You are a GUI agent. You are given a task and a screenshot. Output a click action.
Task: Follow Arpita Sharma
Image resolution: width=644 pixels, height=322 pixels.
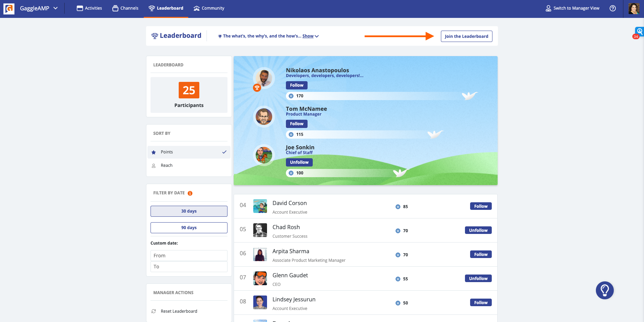pos(481,254)
